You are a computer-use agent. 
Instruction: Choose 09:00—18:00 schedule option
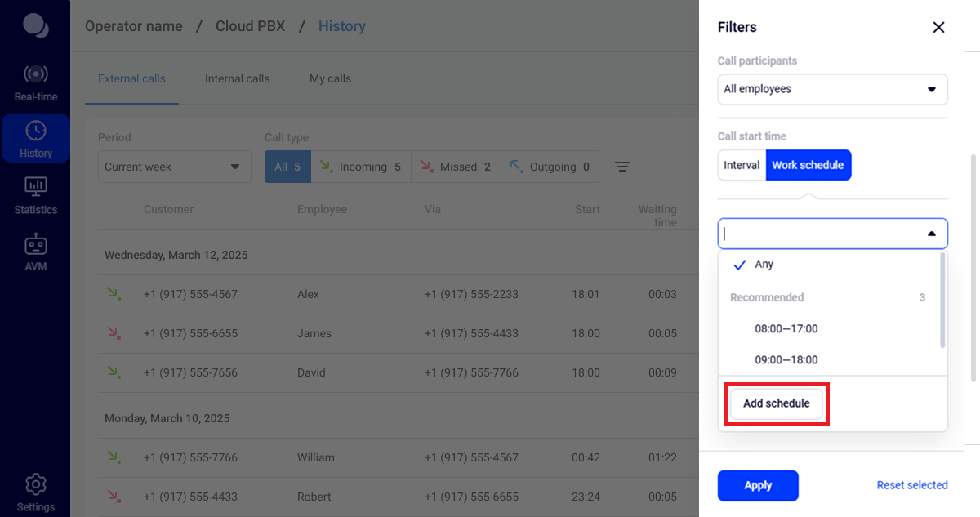[830, 359]
